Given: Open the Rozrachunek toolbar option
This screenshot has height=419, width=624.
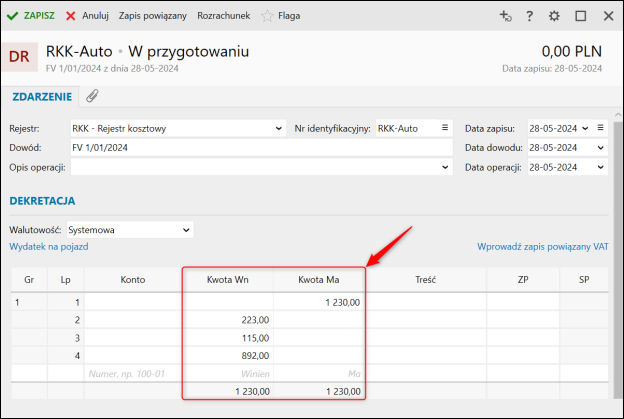Looking at the screenshot, I should tap(224, 16).
